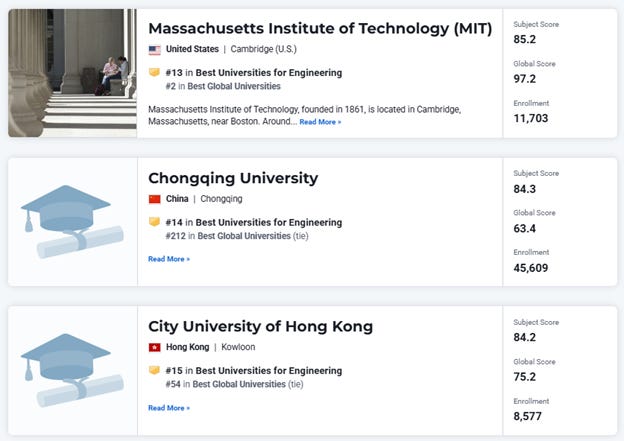624x441 pixels.
Task: Open City University of Hong Kong title
Action: pyautogui.click(x=260, y=326)
